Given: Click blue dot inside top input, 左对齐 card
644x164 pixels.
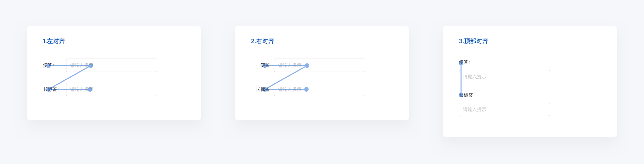Looking at the screenshot, I should pos(91,66).
